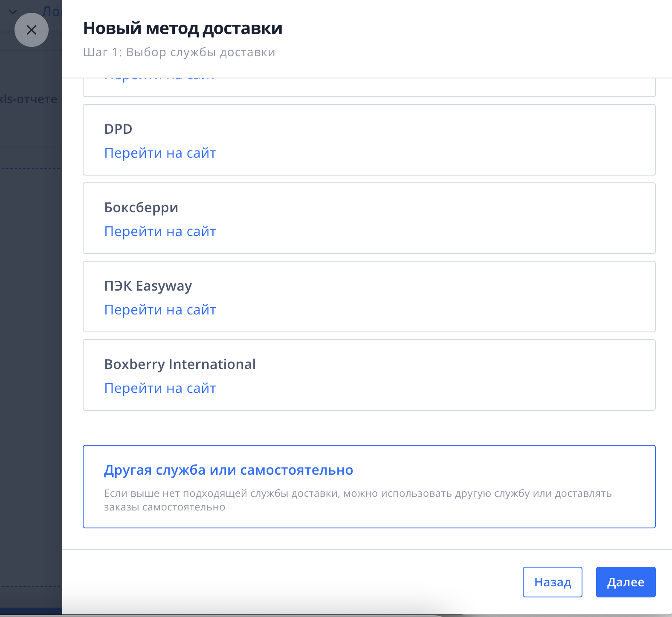The image size is (672, 617).
Task: Click the 'Новый метод доставки' heading
Action: (182, 29)
